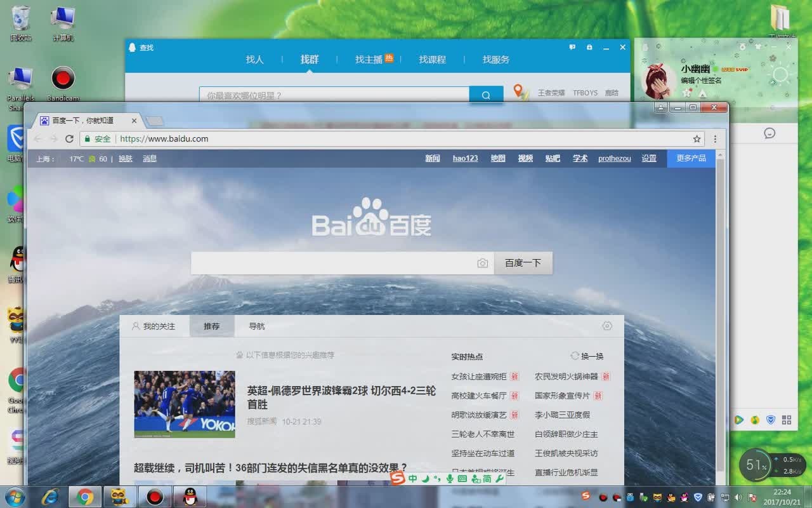
Task: Click the search magnifier in QQ find window
Action: point(486,95)
